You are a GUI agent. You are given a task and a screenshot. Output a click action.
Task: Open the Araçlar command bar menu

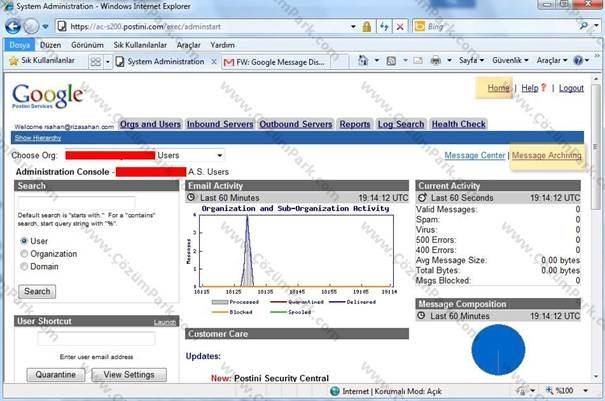coord(552,60)
